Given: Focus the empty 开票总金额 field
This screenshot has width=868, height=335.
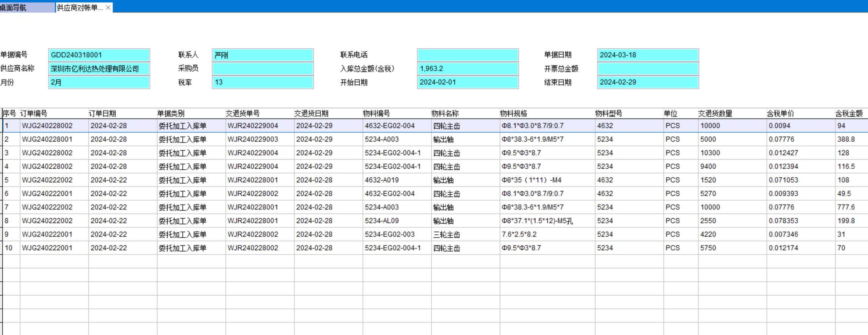Looking at the screenshot, I should (648, 69).
